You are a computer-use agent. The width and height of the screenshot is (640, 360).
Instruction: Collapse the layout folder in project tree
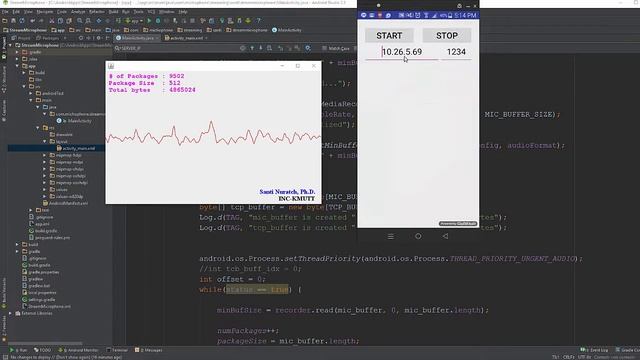(45, 141)
